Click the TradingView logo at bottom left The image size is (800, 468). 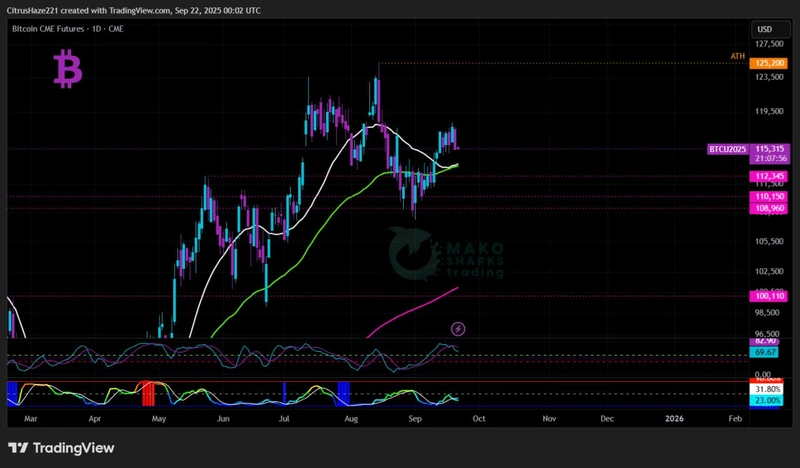(x=61, y=448)
